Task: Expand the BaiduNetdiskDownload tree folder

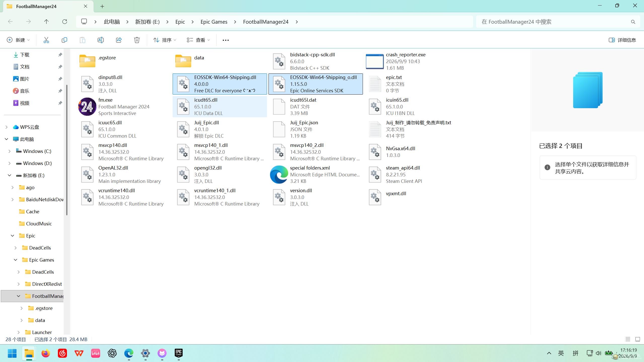Action: pyautogui.click(x=12, y=199)
